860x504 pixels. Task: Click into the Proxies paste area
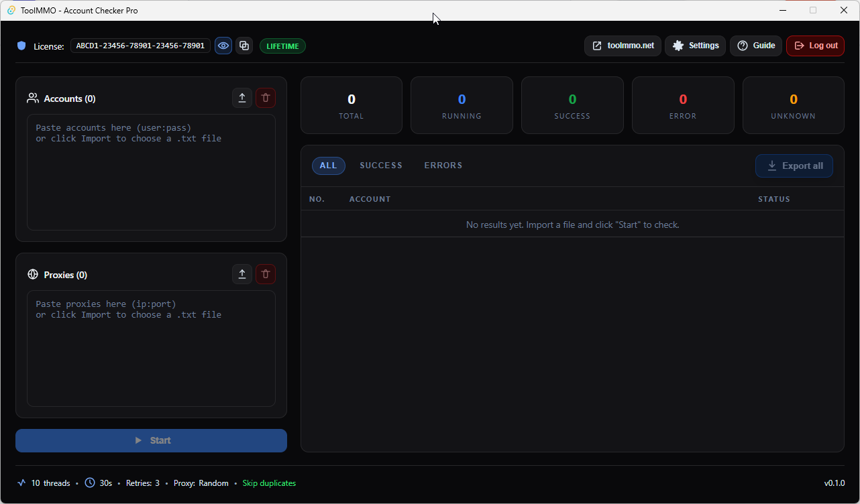click(151, 349)
